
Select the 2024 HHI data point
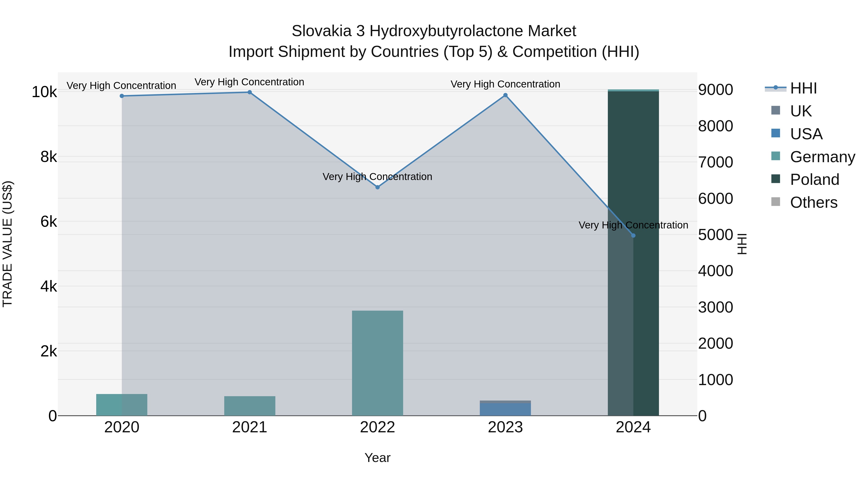(x=633, y=236)
